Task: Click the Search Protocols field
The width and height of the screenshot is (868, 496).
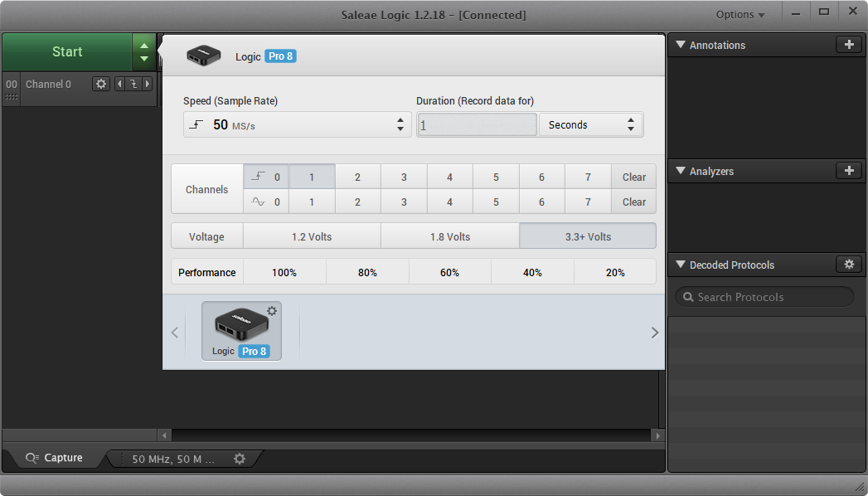Action: (764, 297)
